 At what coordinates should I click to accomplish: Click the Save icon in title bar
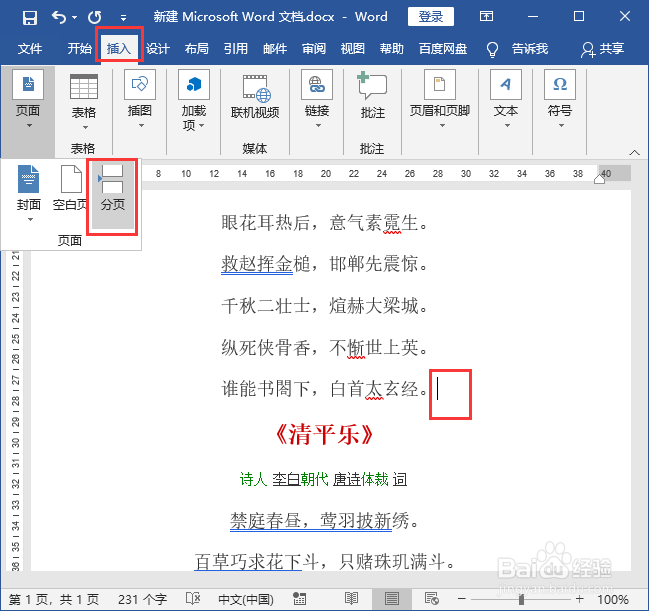[x=30, y=18]
